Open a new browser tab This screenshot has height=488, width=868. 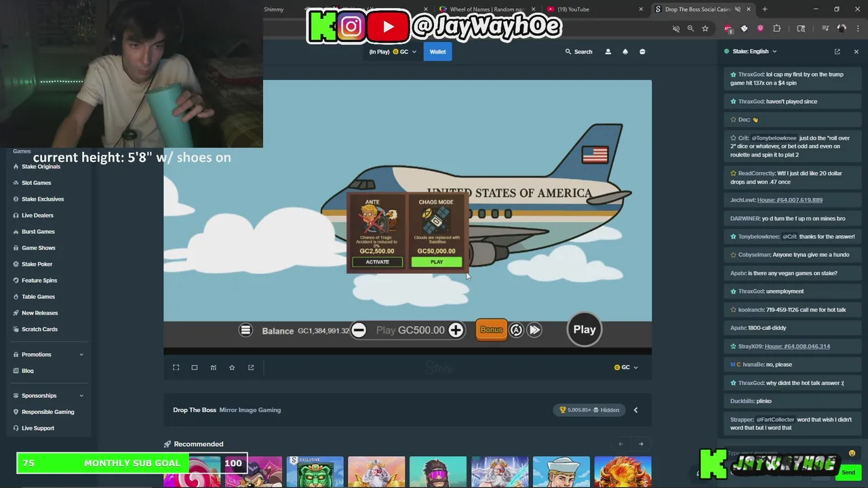point(764,9)
